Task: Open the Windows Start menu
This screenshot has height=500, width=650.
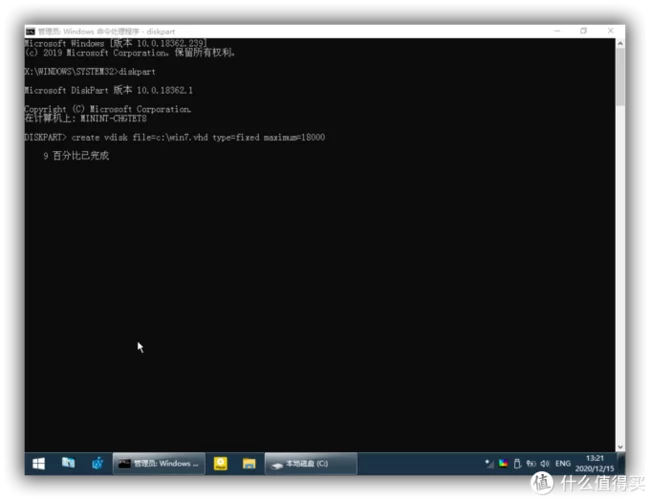Action: click(39, 464)
